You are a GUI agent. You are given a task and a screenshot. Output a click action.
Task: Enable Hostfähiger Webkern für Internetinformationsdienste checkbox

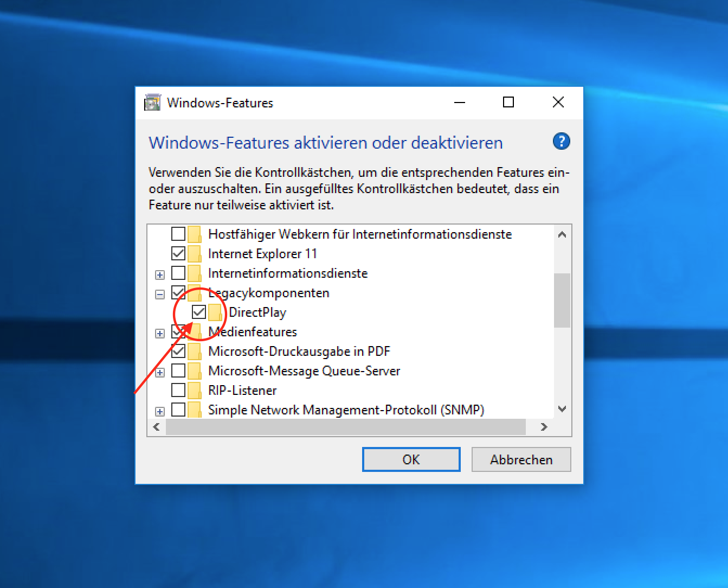point(178,234)
